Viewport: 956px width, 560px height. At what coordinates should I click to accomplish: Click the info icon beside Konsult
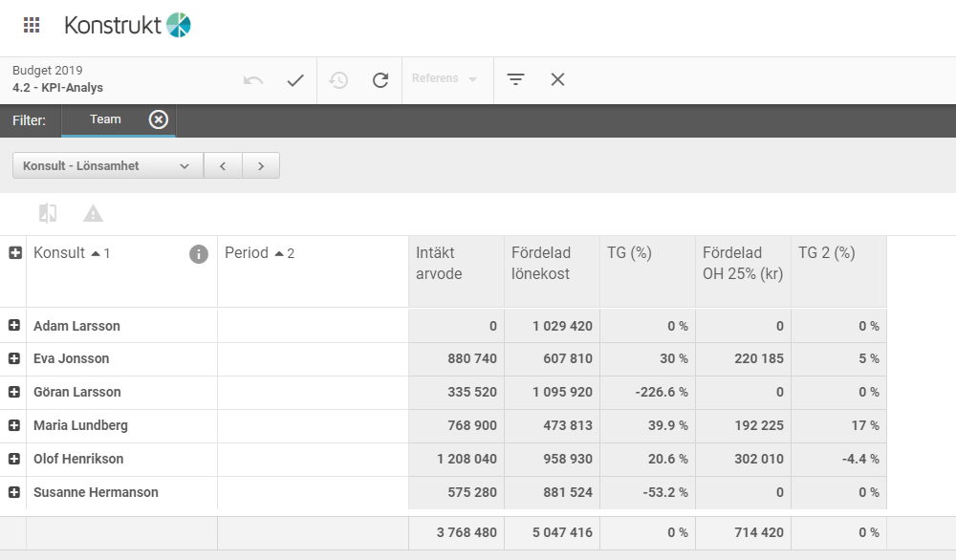[x=198, y=254]
